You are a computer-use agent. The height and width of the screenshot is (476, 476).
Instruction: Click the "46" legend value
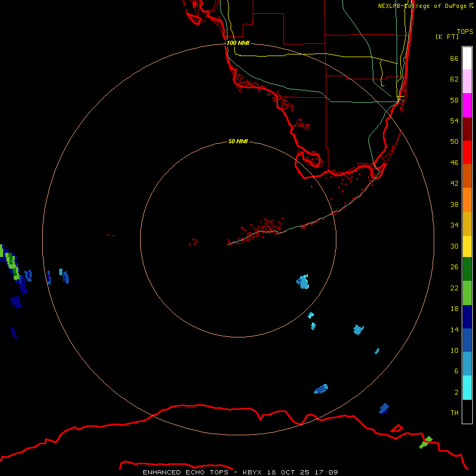pyautogui.click(x=454, y=163)
